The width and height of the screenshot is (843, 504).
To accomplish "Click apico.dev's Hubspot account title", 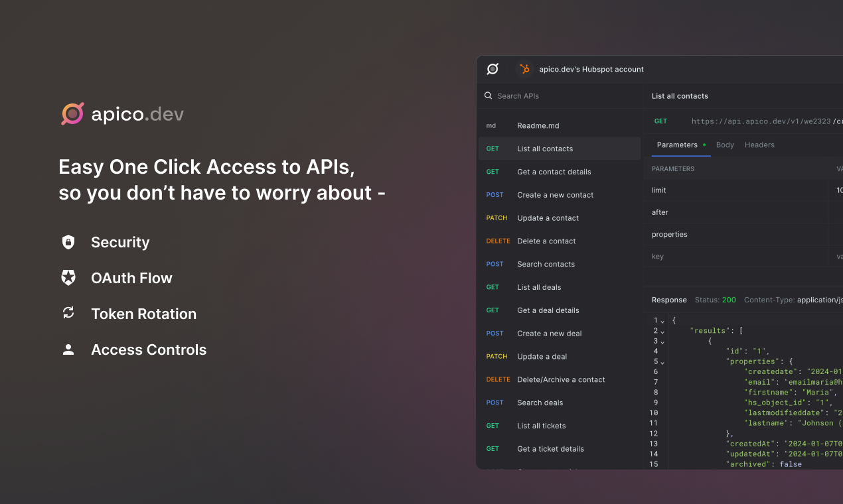I will (591, 69).
